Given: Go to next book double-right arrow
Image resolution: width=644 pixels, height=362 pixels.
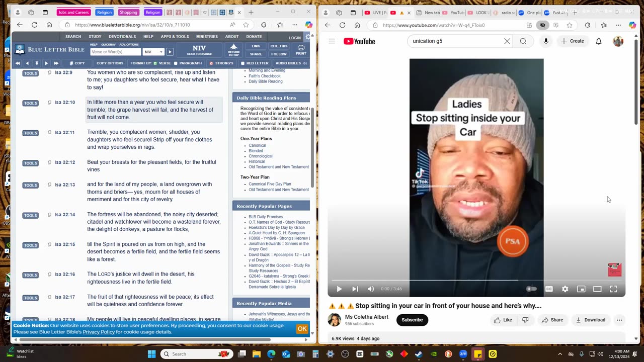Looking at the screenshot, I should 56,63.
